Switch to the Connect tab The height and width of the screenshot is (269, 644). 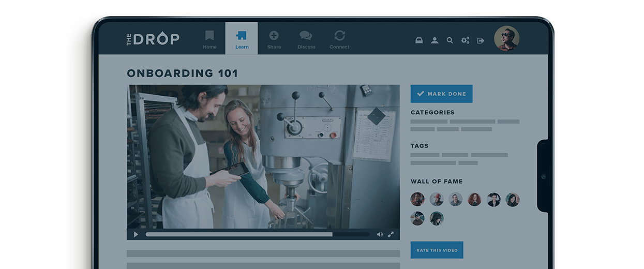pyautogui.click(x=339, y=39)
